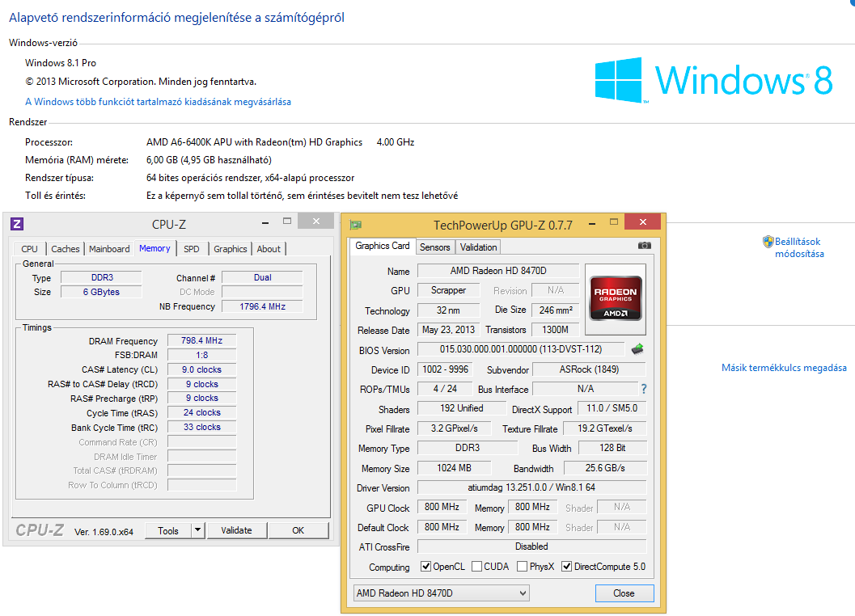
Task: Click the FSB:DRAM value 1:8
Action: [201, 355]
